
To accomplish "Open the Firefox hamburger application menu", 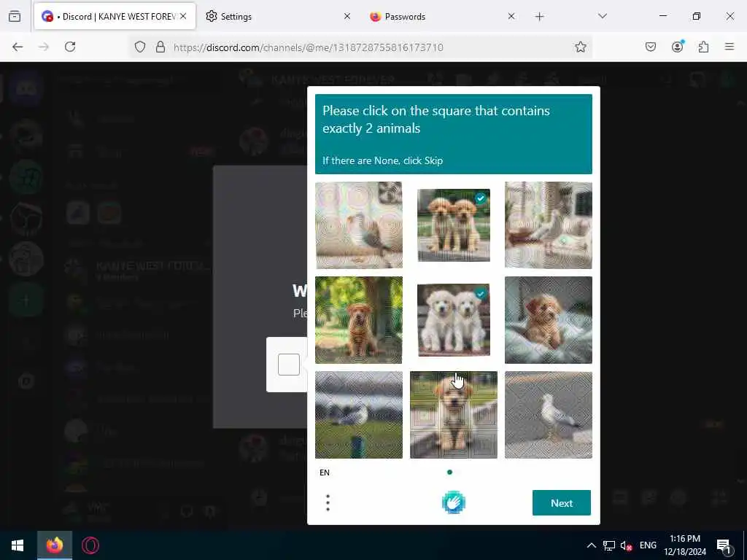I will pyautogui.click(x=729, y=47).
